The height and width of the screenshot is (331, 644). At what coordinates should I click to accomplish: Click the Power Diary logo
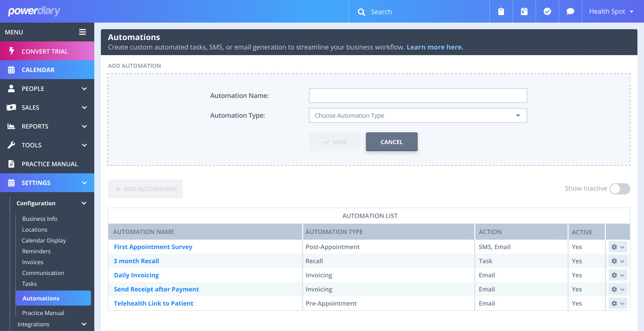[x=34, y=11]
